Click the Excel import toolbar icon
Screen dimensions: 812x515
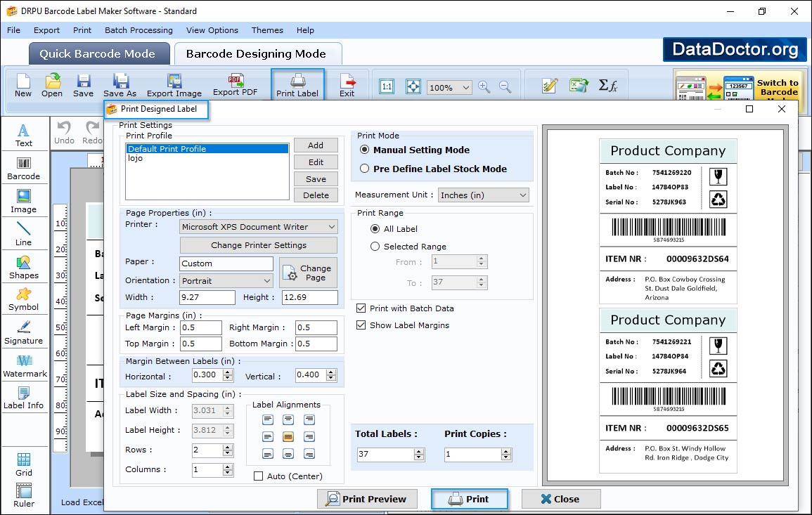point(579,86)
